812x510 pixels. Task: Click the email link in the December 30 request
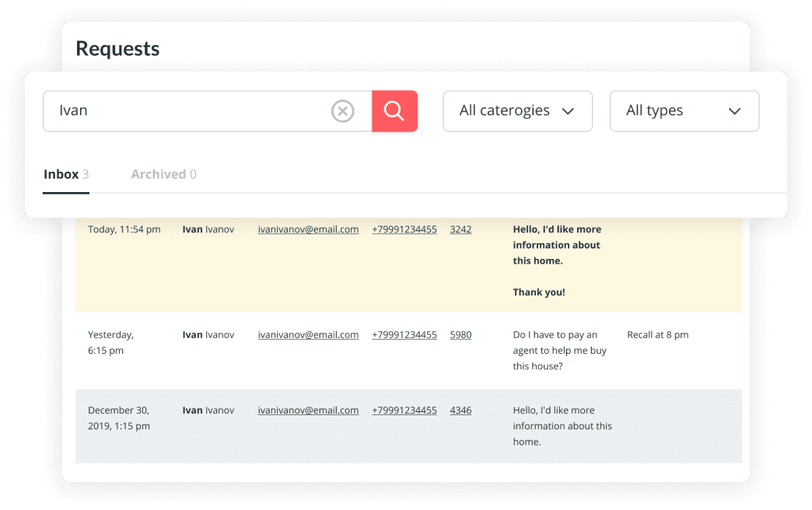click(x=308, y=410)
